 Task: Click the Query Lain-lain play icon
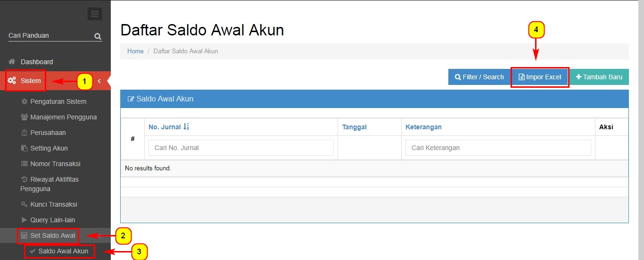pos(25,220)
